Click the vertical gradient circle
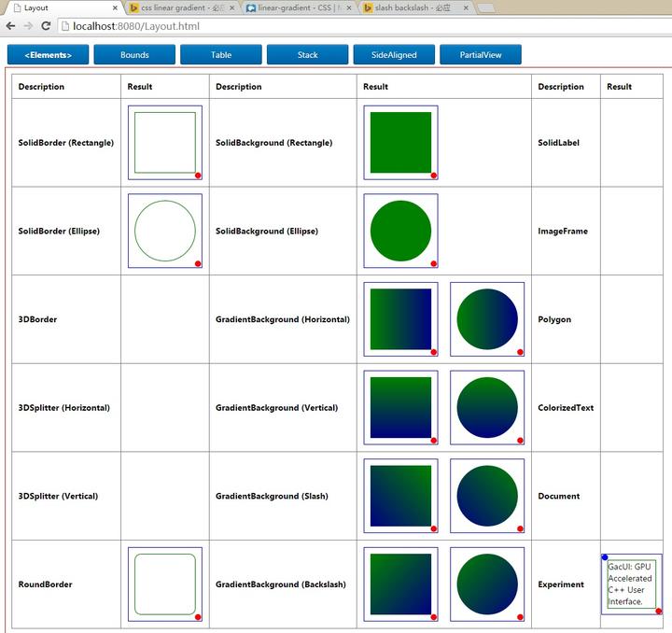 point(487,408)
